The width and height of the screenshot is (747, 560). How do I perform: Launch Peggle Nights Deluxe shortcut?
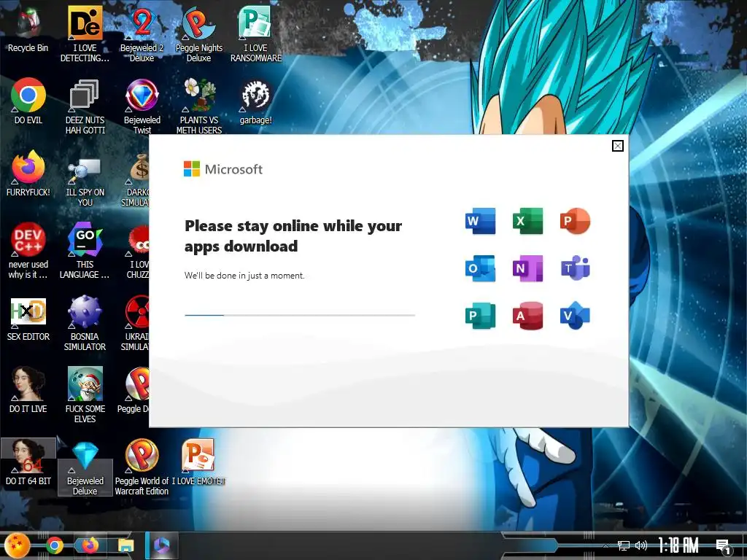click(x=198, y=34)
